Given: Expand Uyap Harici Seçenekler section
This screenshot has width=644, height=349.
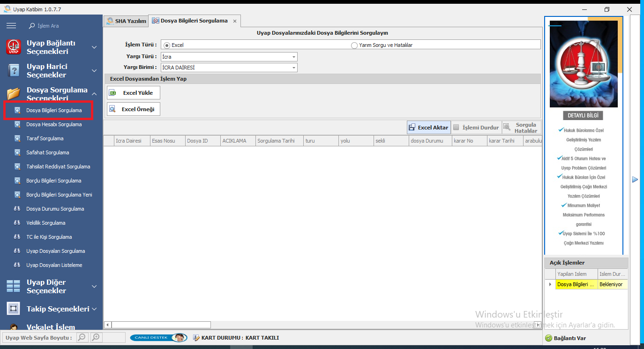Looking at the screenshot, I should pos(94,70).
